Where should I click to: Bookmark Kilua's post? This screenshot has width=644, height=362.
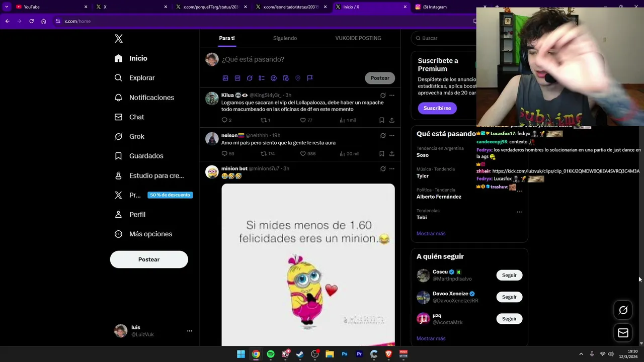click(x=382, y=120)
